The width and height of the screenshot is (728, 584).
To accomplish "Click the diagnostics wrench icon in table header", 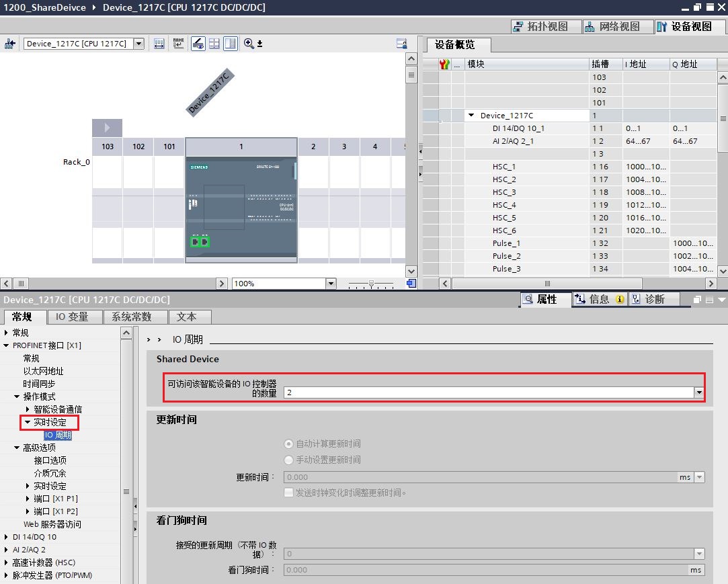I will (x=444, y=64).
